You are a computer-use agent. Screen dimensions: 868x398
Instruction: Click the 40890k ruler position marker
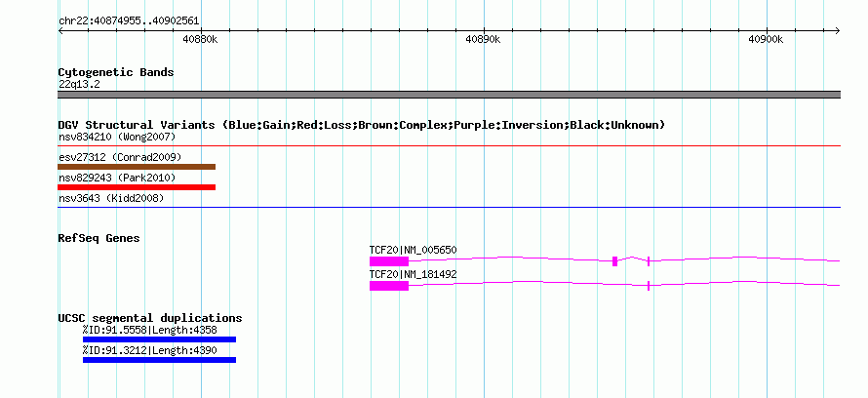pyautogui.click(x=484, y=39)
